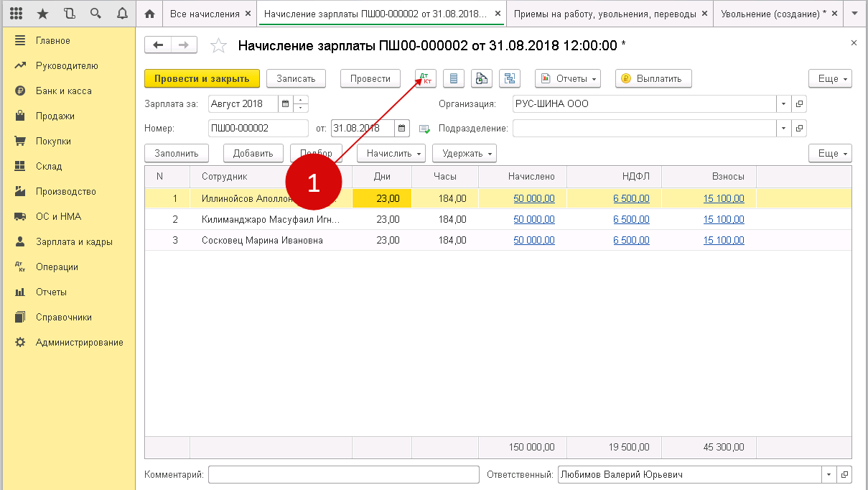The height and width of the screenshot is (490, 868).
Task: Close the Все начисления tab
Action: pos(248,14)
